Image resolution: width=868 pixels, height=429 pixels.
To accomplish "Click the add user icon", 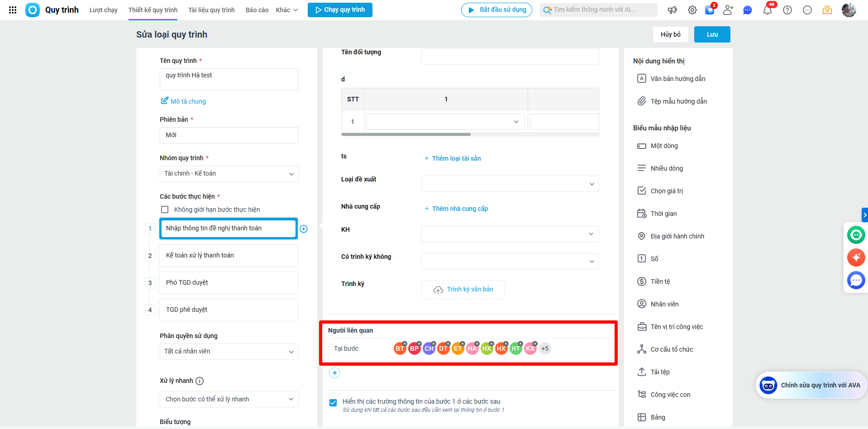I will (728, 10).
